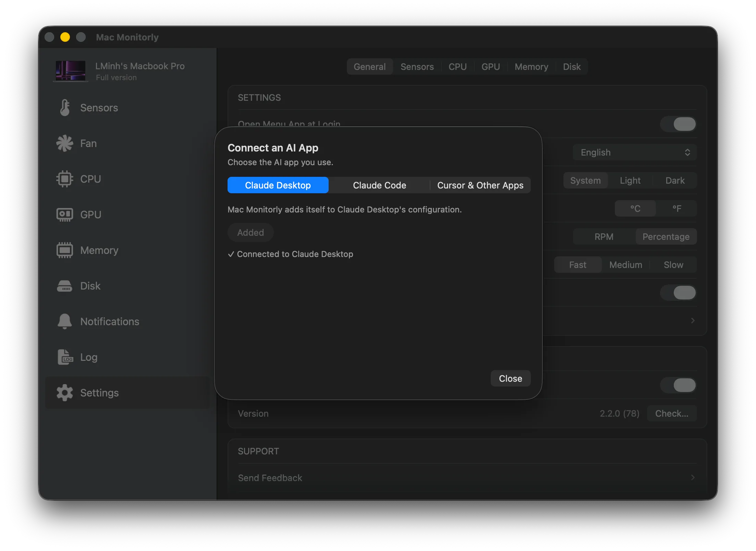Set update speed to Slow
The width and height of the screenshot is (756, 551).
pos(673,265)
